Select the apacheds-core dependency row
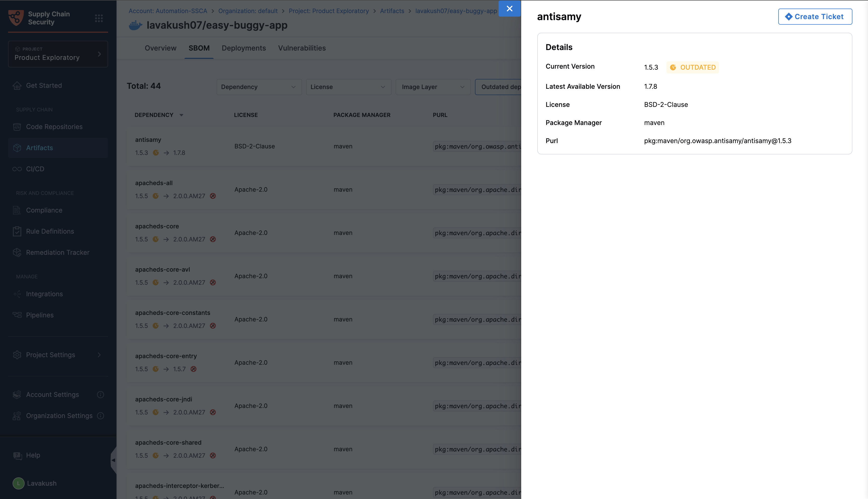 pos(324,233)
